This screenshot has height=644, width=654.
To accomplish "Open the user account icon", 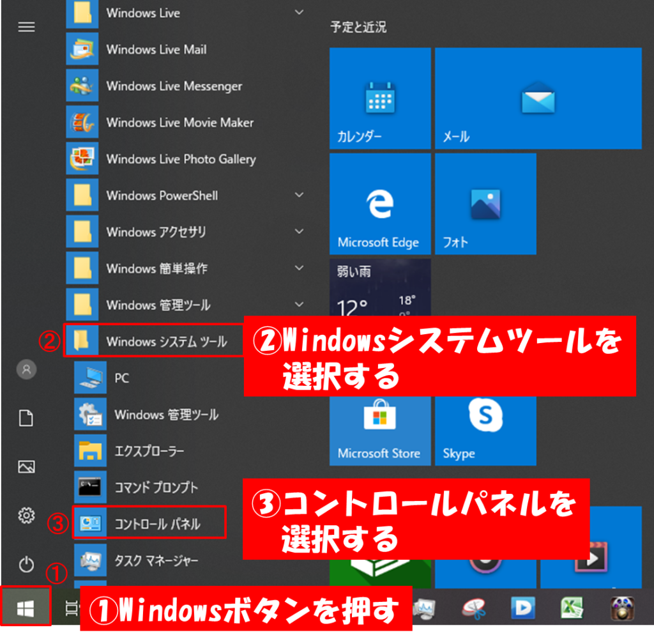I will (26, 369).
